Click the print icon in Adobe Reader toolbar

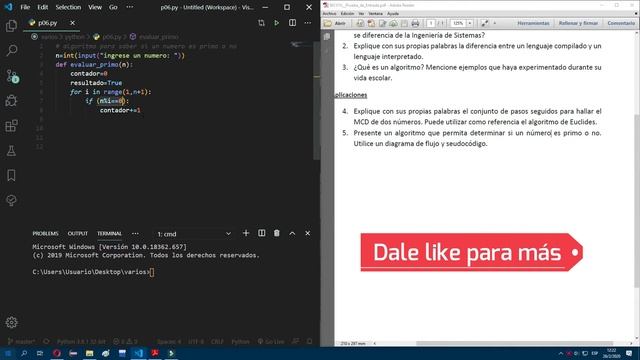click(415, 23)
